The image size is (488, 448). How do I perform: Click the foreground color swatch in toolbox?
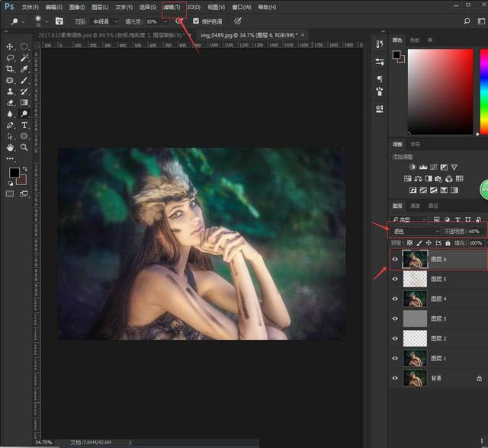(14, 174)
